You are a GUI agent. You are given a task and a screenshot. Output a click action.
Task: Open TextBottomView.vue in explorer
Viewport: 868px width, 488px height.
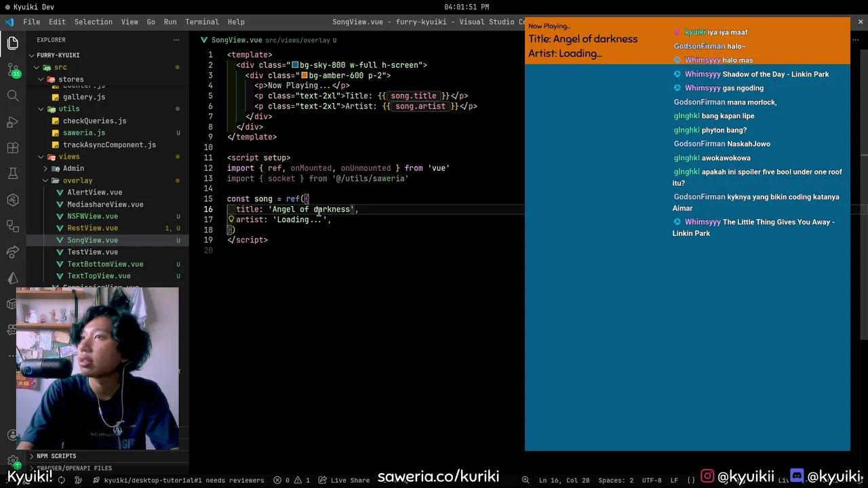pyautogui.click(x=105, y=264)
